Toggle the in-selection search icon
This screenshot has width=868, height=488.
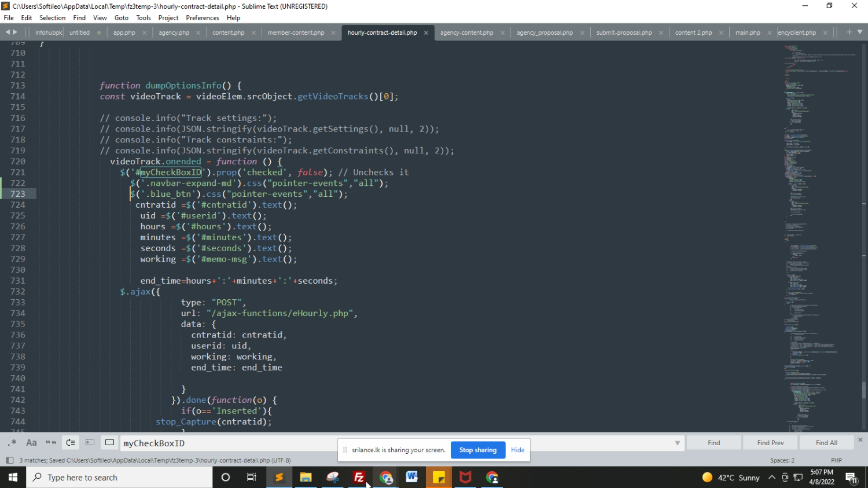[x=90, y=443]
